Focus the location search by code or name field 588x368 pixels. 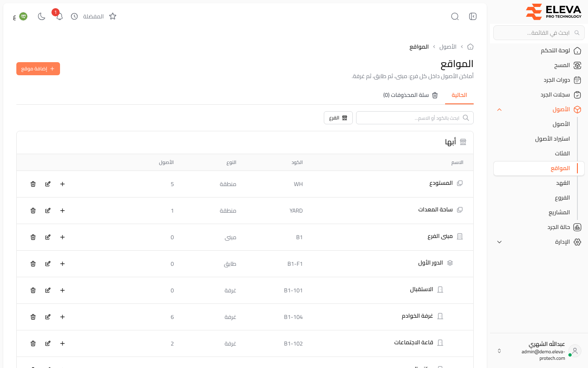tap(415, 118)
